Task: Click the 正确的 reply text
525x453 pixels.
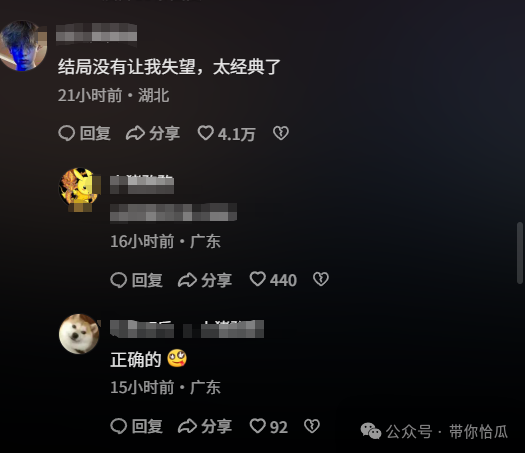Action: click(x=136, y=359)
